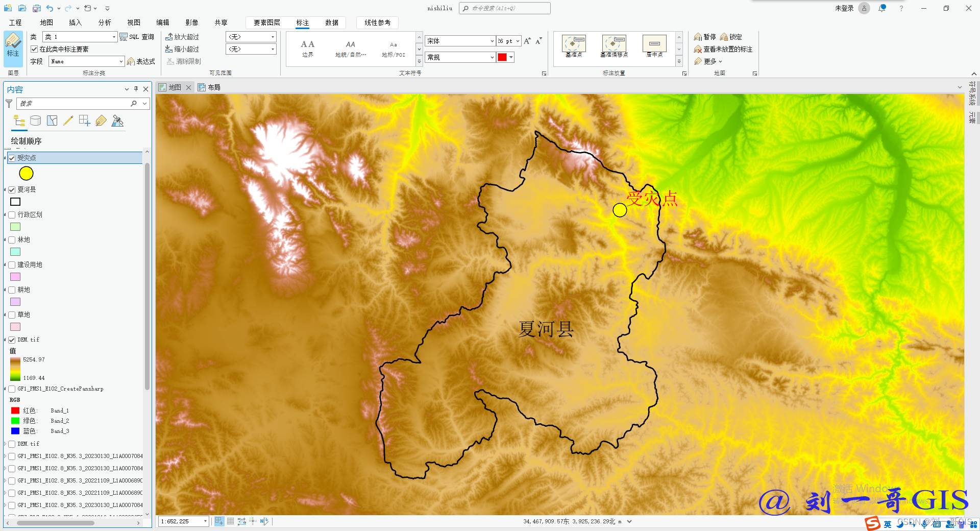Toggle visibility of 夏河县 layer
This screenshot has height=531, width=980.
[12, 189]
